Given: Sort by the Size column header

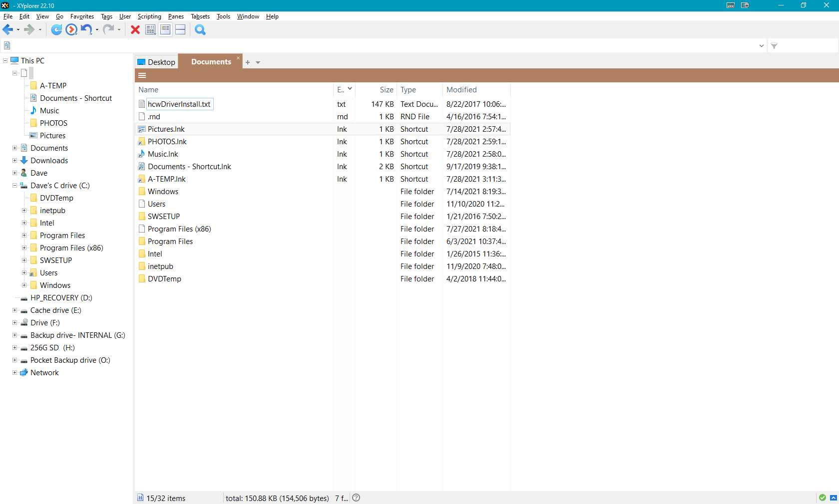Looking at the screenshot, I should coord(376,90).
